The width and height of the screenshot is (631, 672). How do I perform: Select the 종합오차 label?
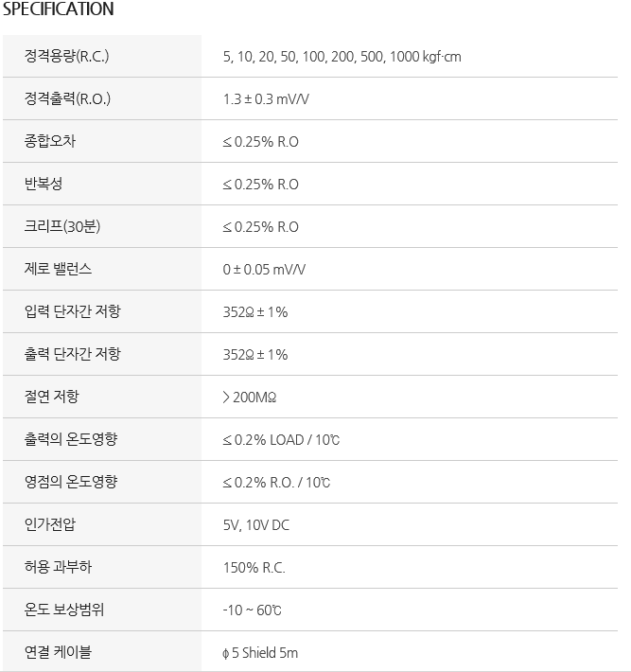[x=50, y=141]
